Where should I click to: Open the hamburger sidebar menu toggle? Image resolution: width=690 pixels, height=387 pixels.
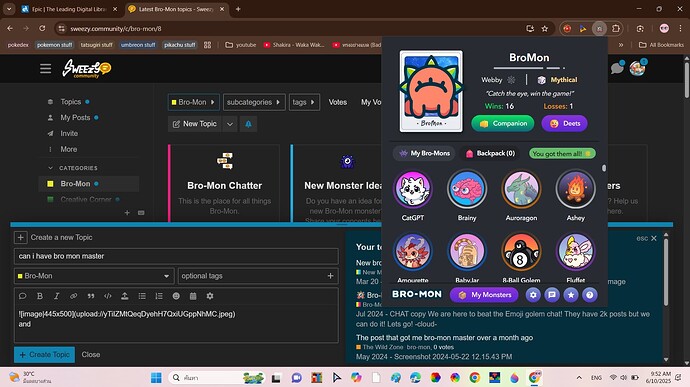pos(45,69)
